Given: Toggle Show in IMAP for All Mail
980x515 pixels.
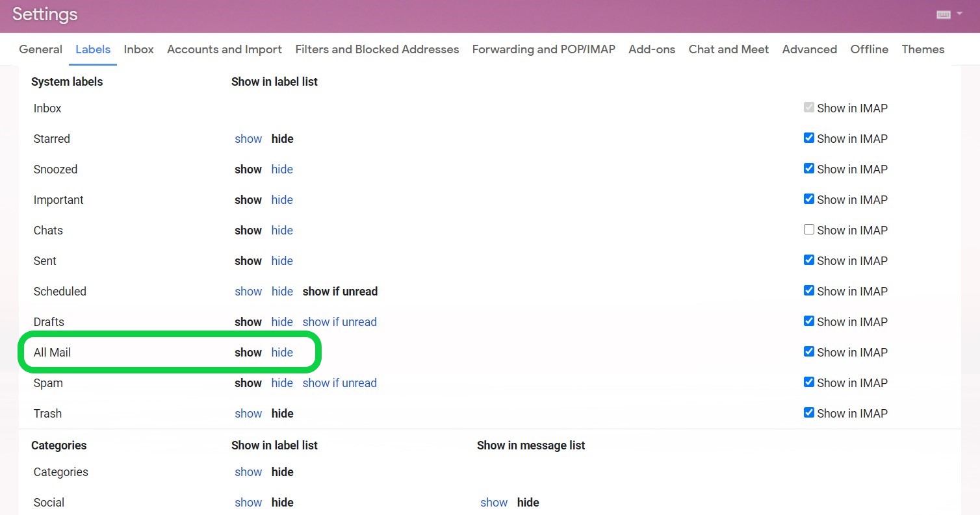Looking at the screenshot, I should (x=809, y=352).
